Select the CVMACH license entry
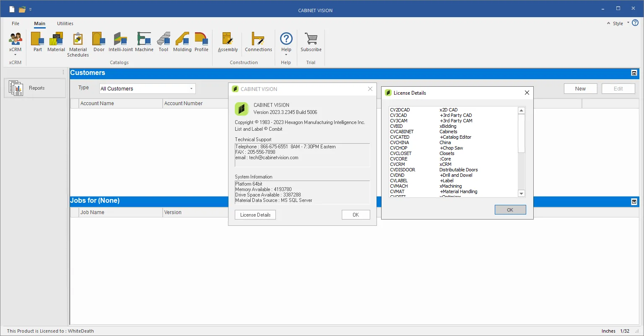644x336 pixels. (x=454, y=186)
